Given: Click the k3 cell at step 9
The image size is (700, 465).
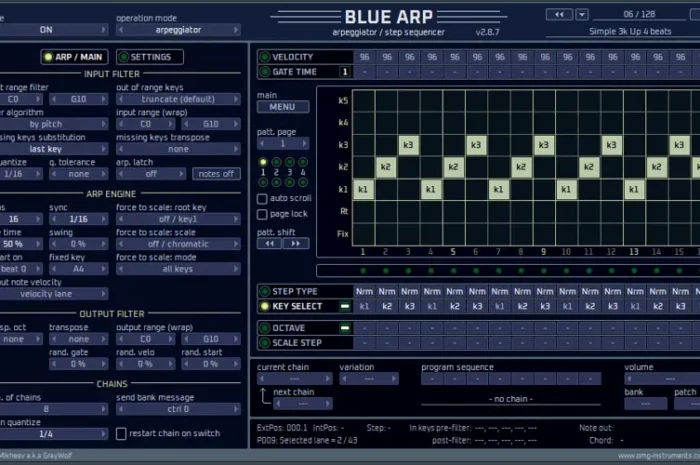Looking at the screenshot, I should 544,145.
